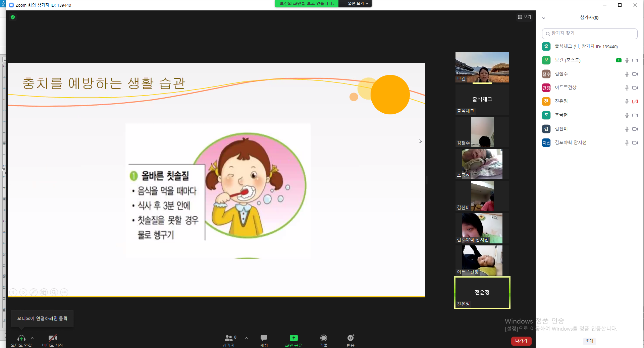Click the 보건 video thumbnail

coord(482,67)
